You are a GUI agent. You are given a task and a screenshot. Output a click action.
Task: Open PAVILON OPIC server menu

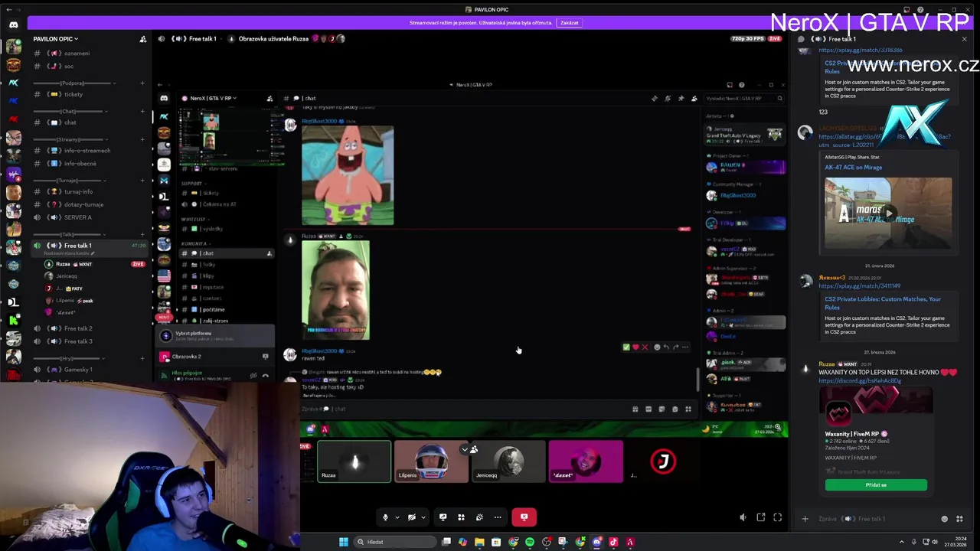[x=55, y=38]
